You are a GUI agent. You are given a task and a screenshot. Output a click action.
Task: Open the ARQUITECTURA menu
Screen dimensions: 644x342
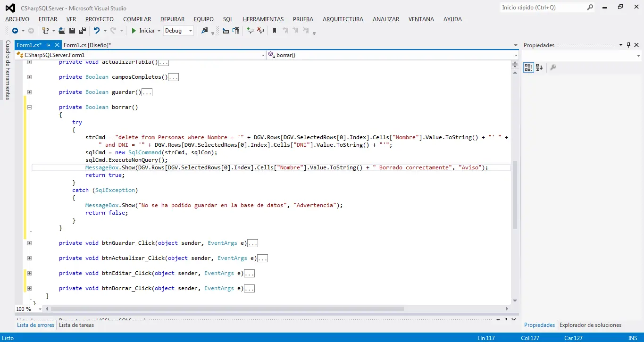(x=343, y=19)
